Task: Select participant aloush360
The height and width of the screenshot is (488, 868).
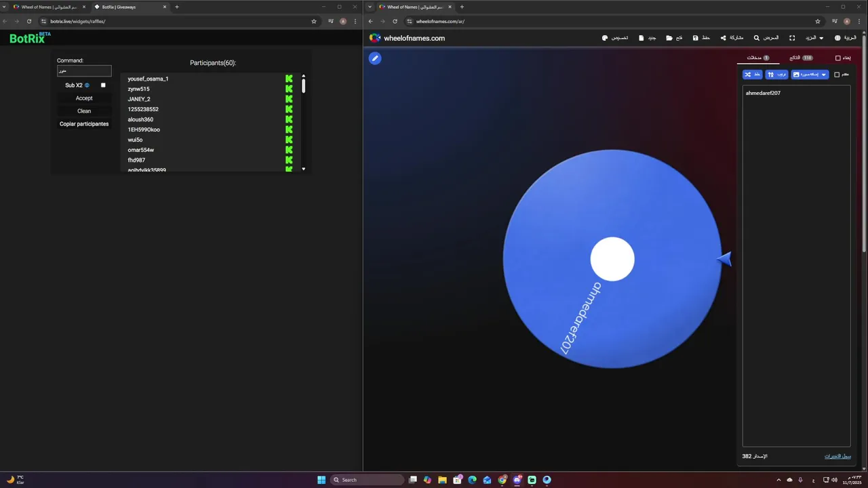Action: [x=140, y=119]
